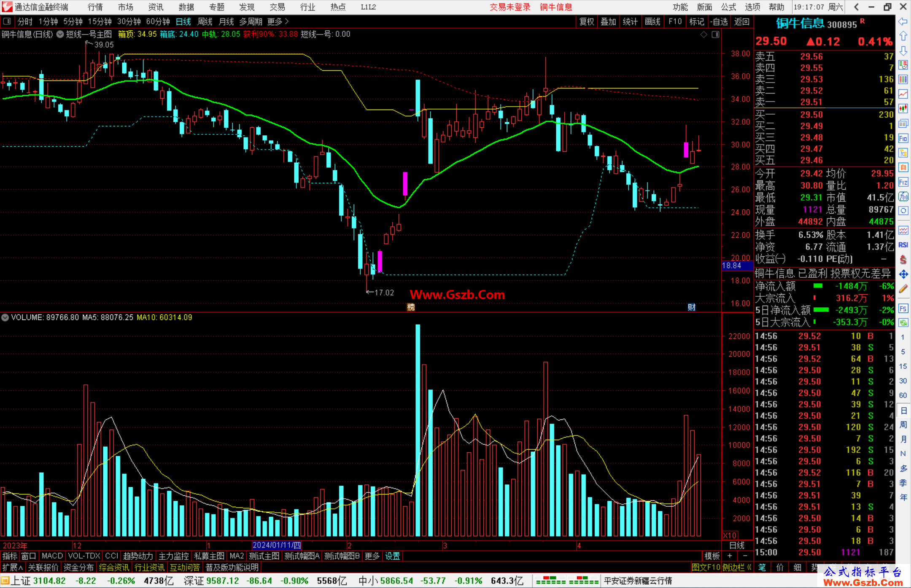This screenshot has width=911, height=588.
Task: Click the up arrow icon in right sidebar
Action: (x=903, y=36)
